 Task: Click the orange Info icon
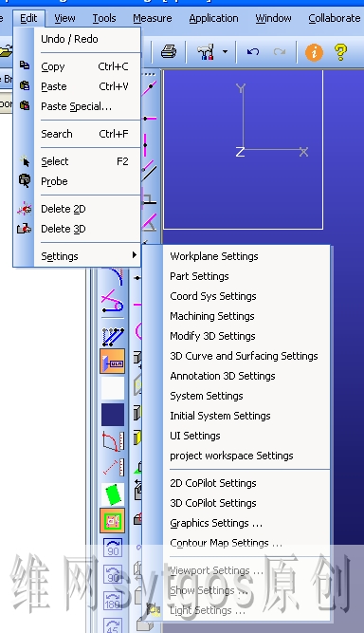point(314,52)
